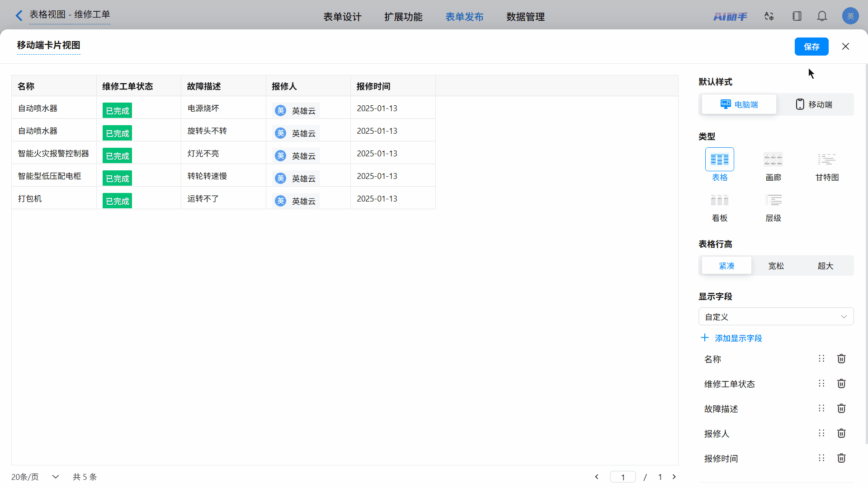Set table row height to 超大
Viewport: 868px width, 488px height.
click(825, 266)
